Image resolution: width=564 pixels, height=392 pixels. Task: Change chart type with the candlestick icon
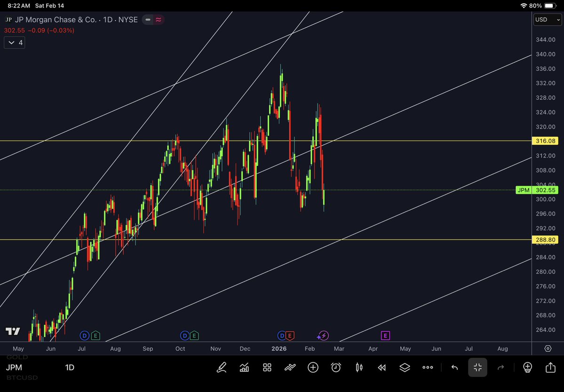pyautogui.click(x=359, y=367)
